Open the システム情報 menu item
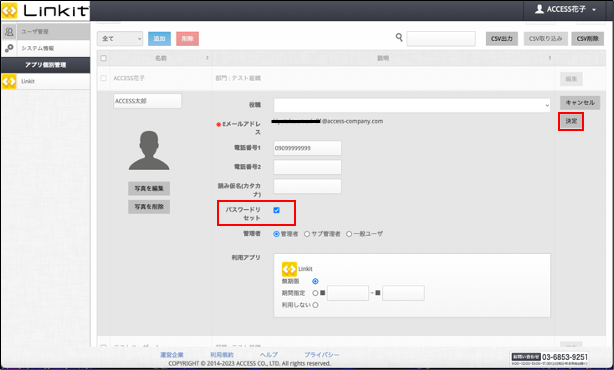The height and width of the screenshot is (370, 614). 38,48
